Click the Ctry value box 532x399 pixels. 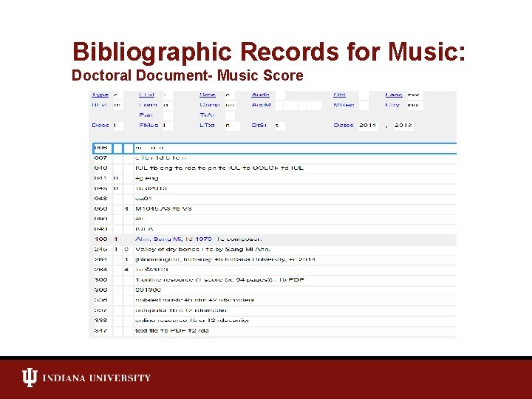[x=415, y=105]
